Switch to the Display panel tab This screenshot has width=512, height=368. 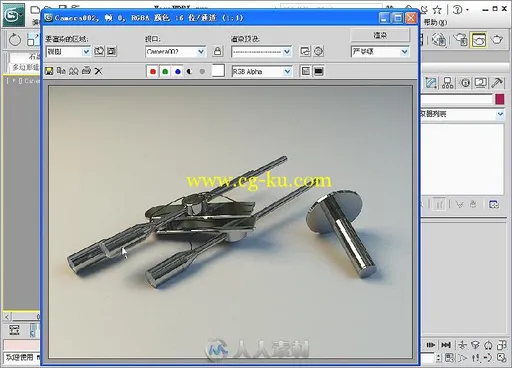[x=480, y=83]
